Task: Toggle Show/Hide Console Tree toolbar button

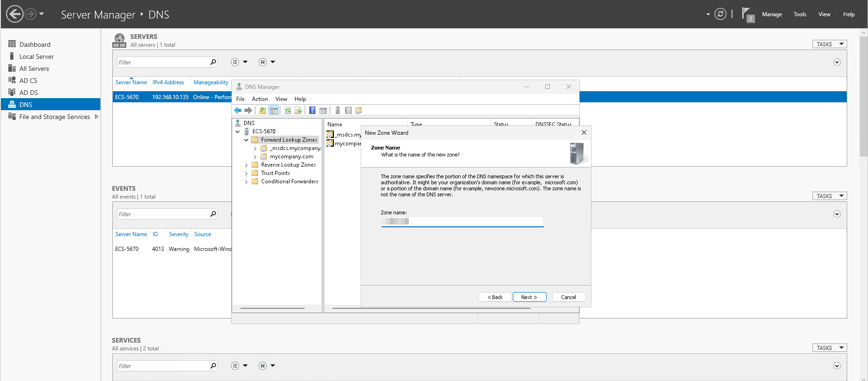Action: point(274,111)
